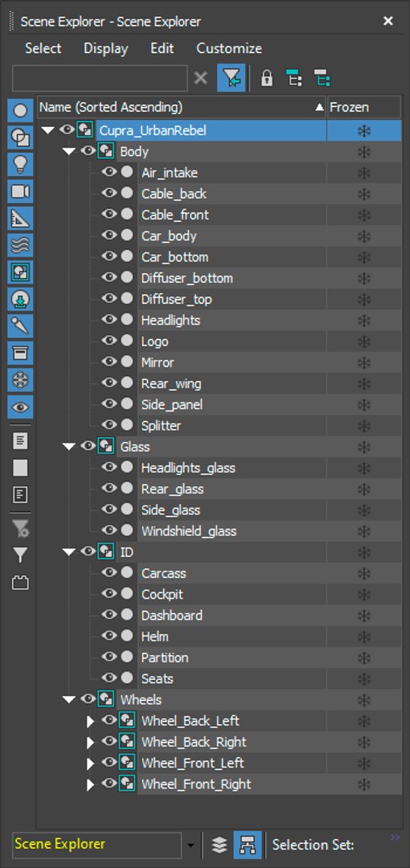Screen dimensions: 410x868
Task: Hide the Air_intake object eye
Action: [109, 172]
